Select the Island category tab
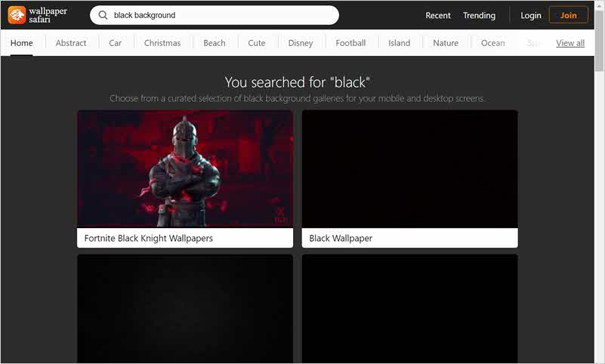Viewport: 605px width, 364px height. click(x=400, y=43)
